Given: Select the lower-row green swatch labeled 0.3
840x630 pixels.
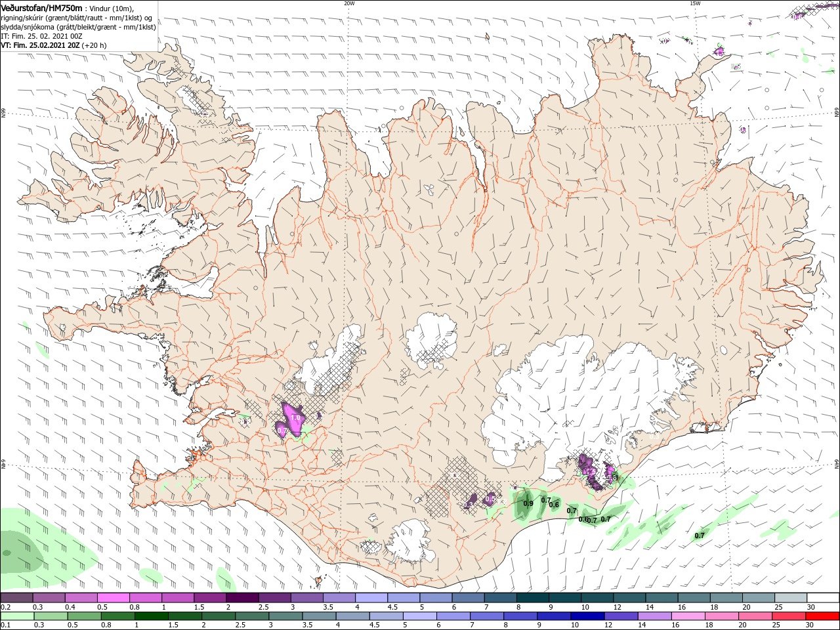Looking at the screenshot, I should point(51,616).
